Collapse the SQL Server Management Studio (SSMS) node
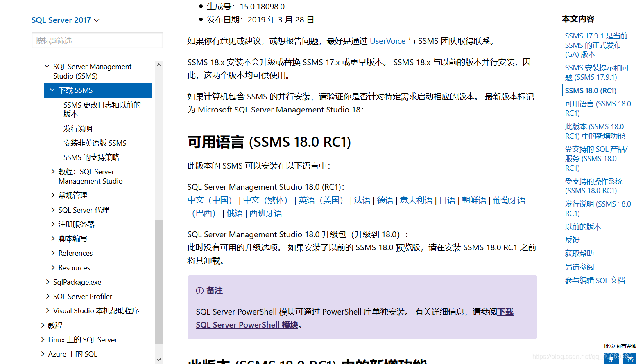Image resolution: width=636 pixels, height=364 pixels. click(47, 66)
